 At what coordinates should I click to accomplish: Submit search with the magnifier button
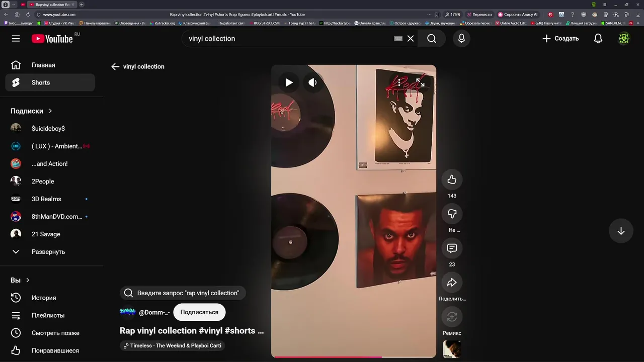click(432, 39)
